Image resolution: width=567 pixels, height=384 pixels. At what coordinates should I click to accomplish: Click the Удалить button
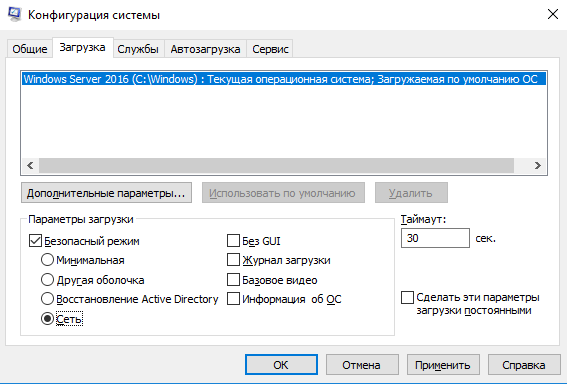click(411, 193)
